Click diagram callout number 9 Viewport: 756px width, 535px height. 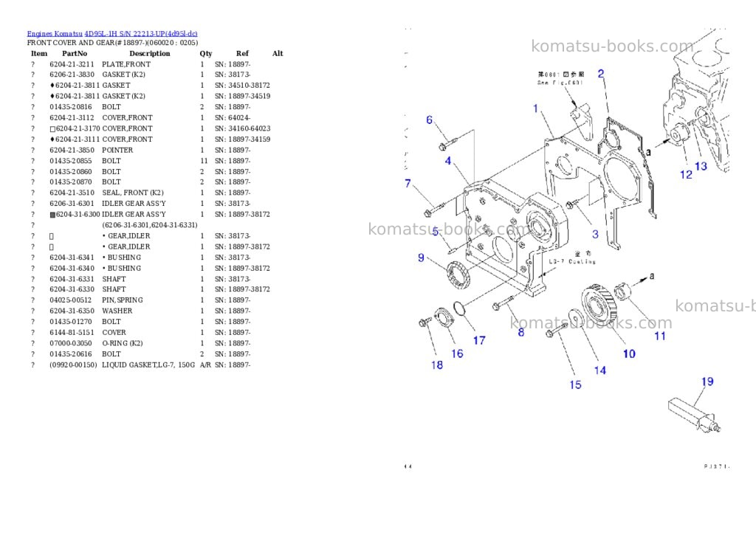(421, 258)
